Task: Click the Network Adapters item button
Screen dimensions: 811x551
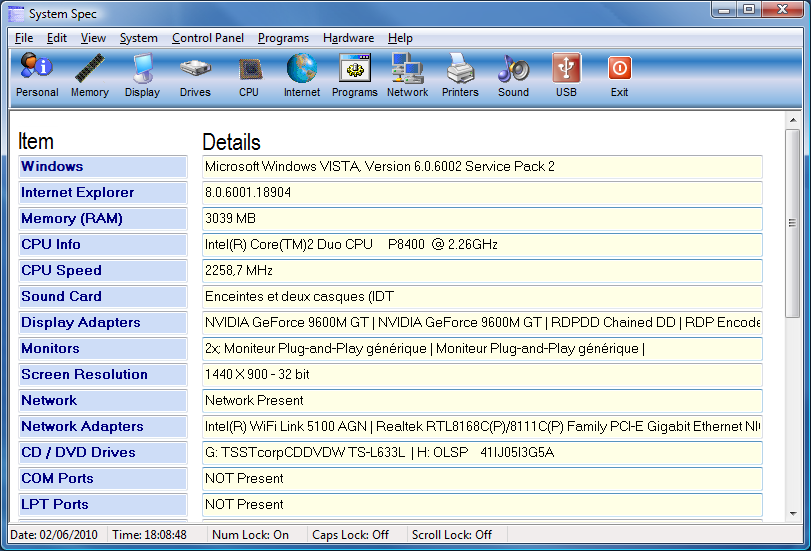Action: (x=103, y=426)
